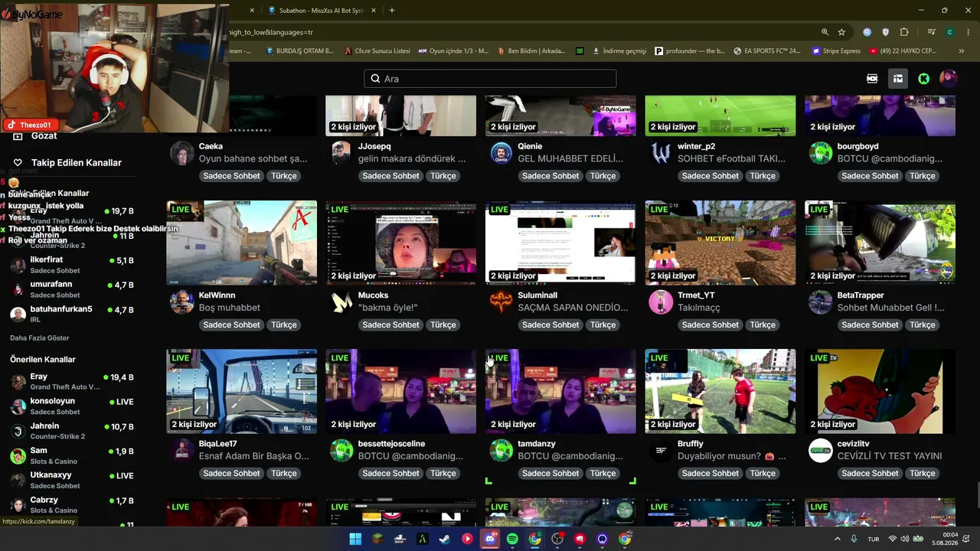Open Caeka's channel avatar
The width and height of the screenshot is (980, 551).
(181, 152)
